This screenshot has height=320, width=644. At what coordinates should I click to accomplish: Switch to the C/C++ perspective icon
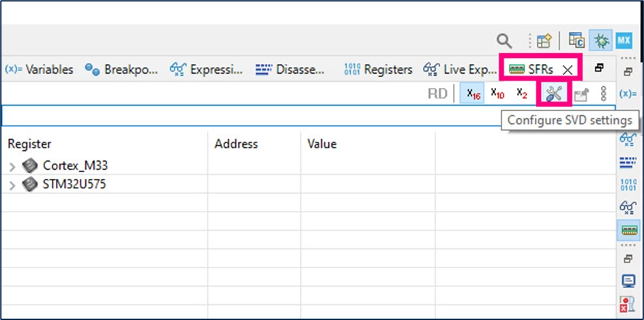pos(576,40)
